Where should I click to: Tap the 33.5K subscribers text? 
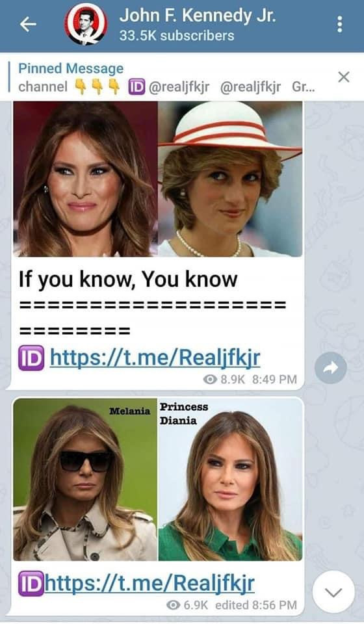[x=177, y=36]
